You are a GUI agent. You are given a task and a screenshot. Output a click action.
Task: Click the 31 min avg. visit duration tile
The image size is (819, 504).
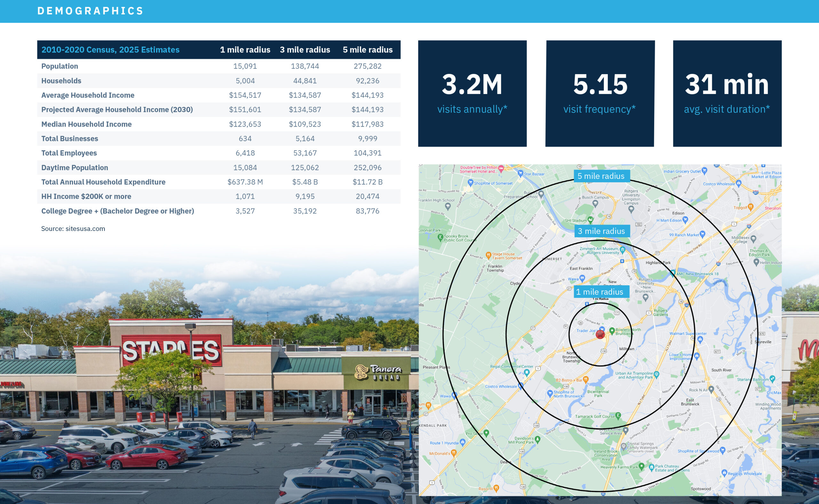(x=727, y=93)
